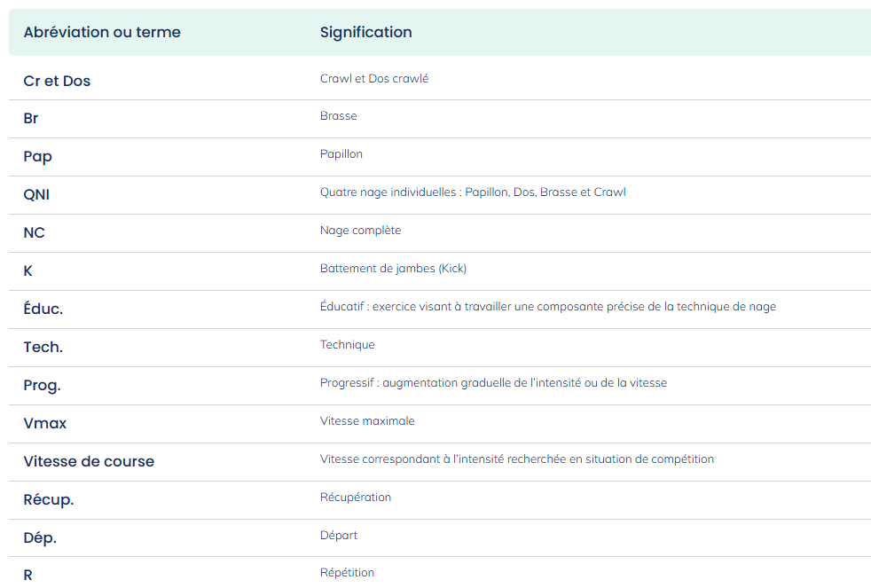The image size is (871, 588).
Task: Click the 'Technique' definition text
Action: [x=347, y=345]
